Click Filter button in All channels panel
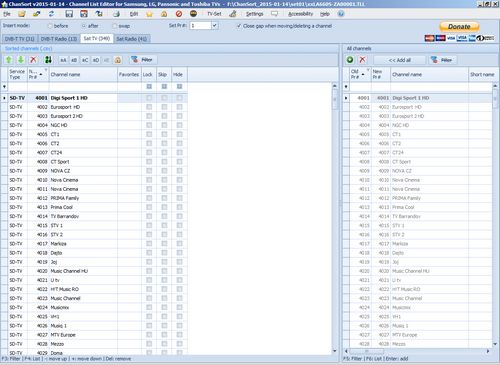500x365 pixels. coord(442,60)
